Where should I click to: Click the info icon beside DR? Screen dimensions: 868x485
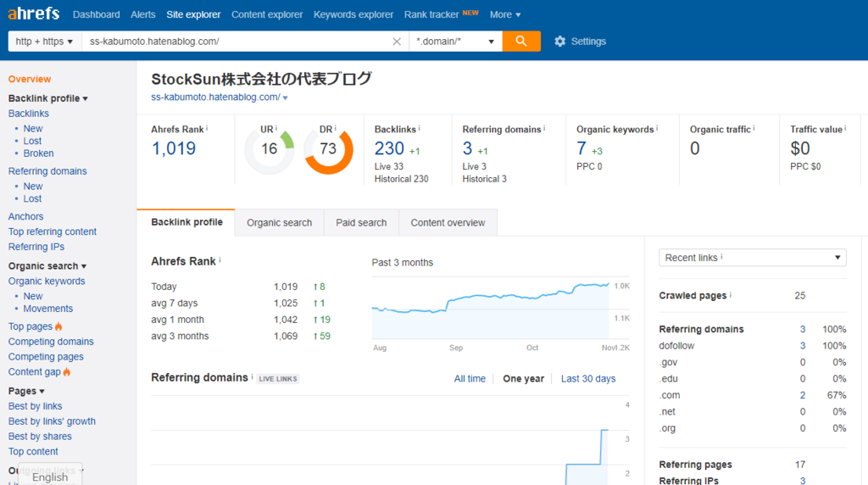pyautogui.click(x=336, y=128)
